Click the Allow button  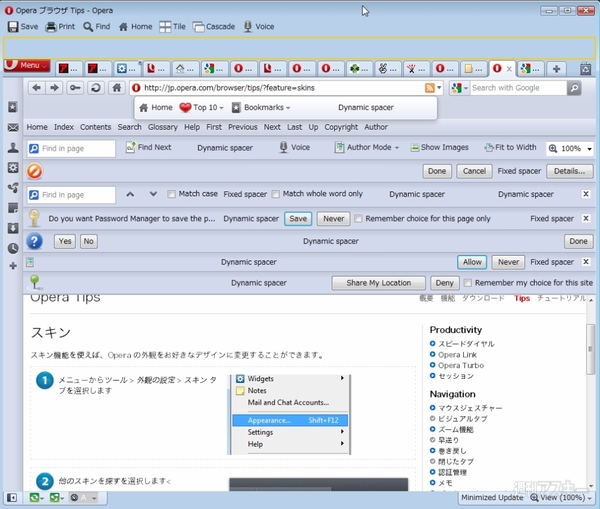[472, 262]
